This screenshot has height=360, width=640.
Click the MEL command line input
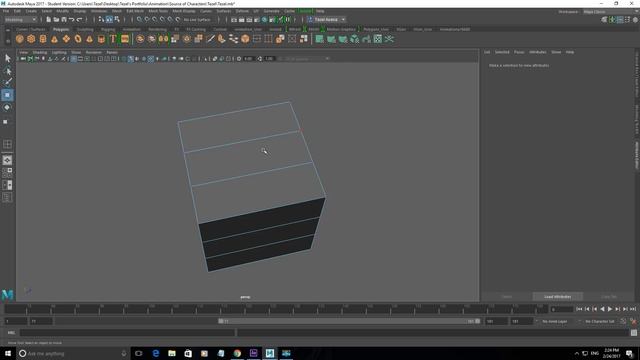(x=127, y=333)
